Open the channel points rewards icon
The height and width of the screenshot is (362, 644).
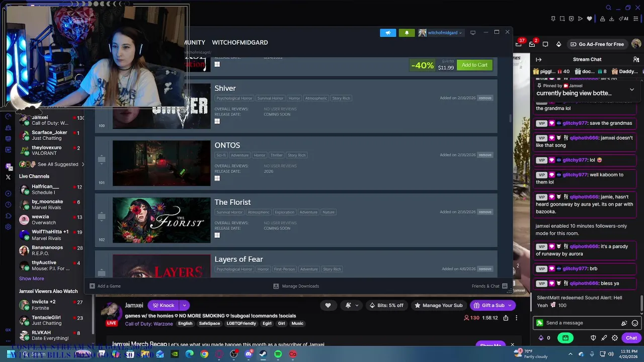(566, 338)
